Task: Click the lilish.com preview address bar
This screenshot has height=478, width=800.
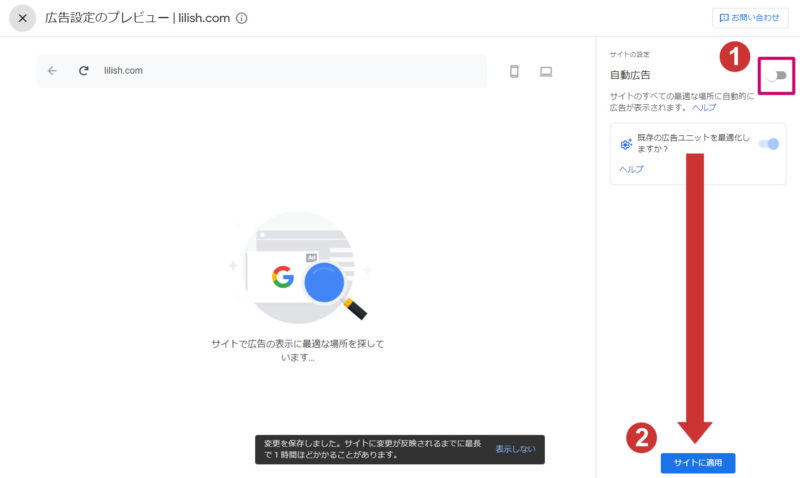Action: click(261, 71)
